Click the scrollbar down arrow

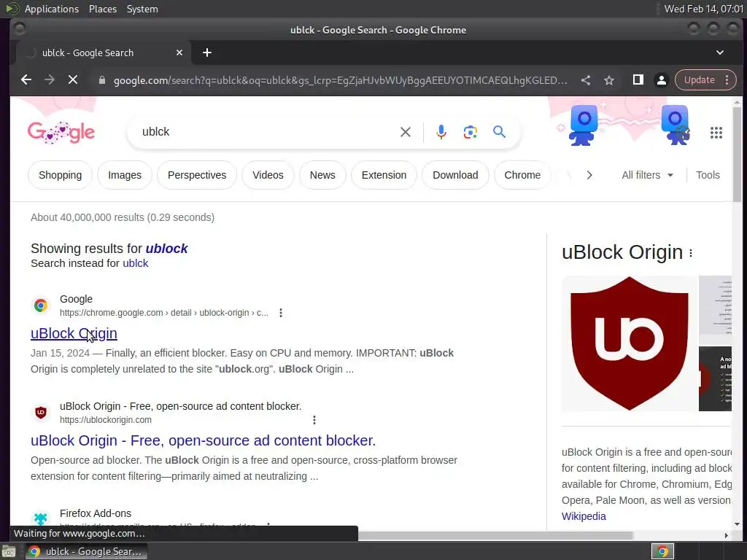[x=737, y=524]
